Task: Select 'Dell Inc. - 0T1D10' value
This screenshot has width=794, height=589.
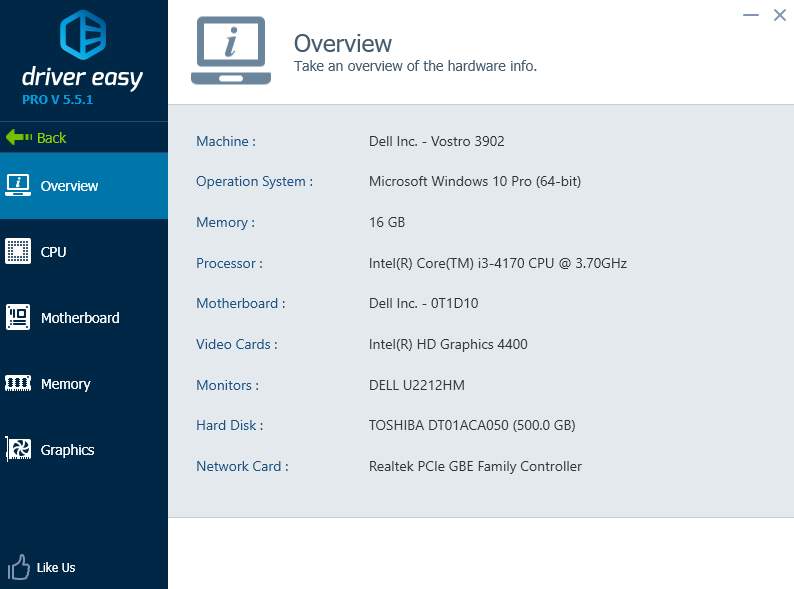Action: click(x=423, y=303)
